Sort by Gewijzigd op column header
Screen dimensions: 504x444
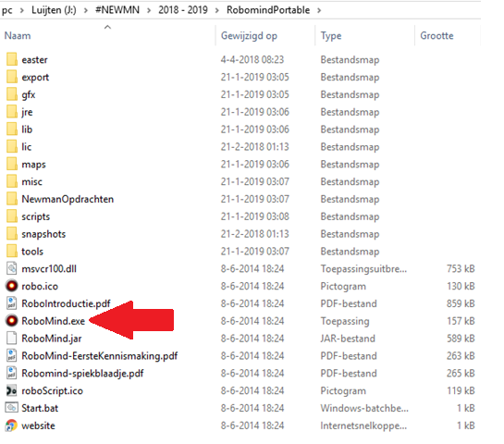[x=249, y=36]
